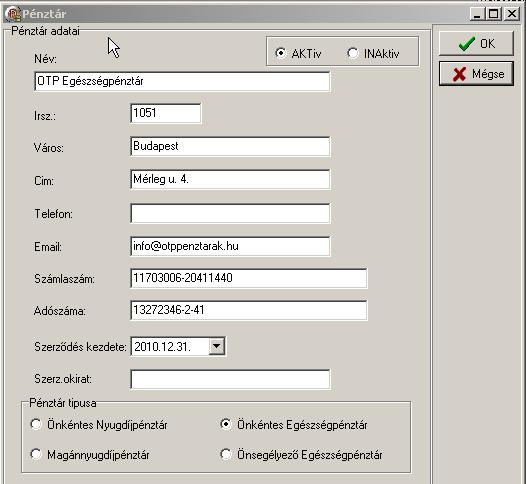Click the Város field containing Budapest
The width and height of the screenshot is (526, 484).
pos(230,146)
